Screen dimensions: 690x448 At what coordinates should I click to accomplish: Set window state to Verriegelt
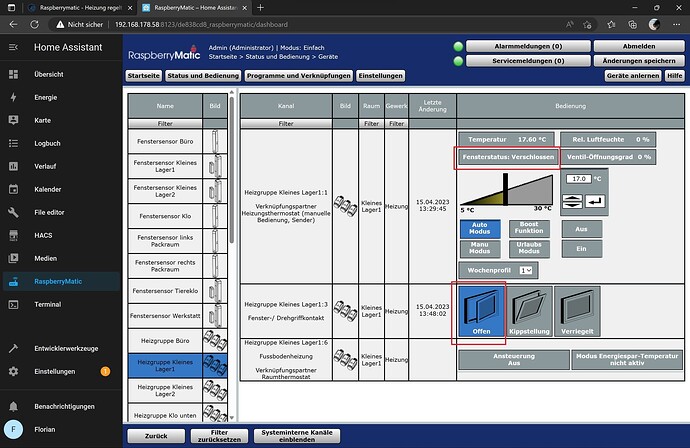coord(577,312)
